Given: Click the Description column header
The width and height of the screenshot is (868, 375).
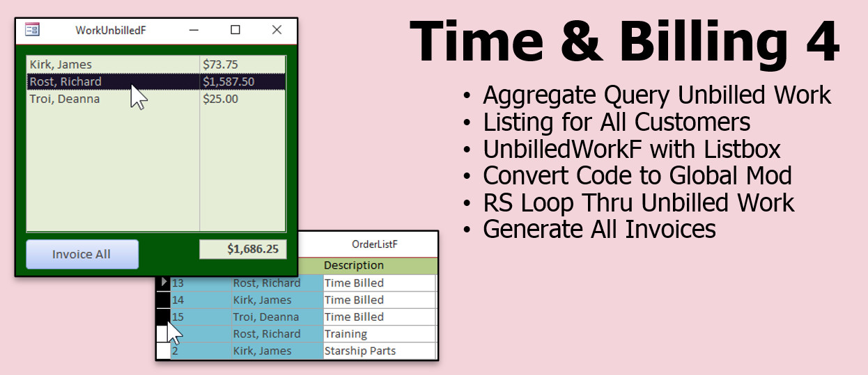Looking at the screenshot, I should point(354,266).
